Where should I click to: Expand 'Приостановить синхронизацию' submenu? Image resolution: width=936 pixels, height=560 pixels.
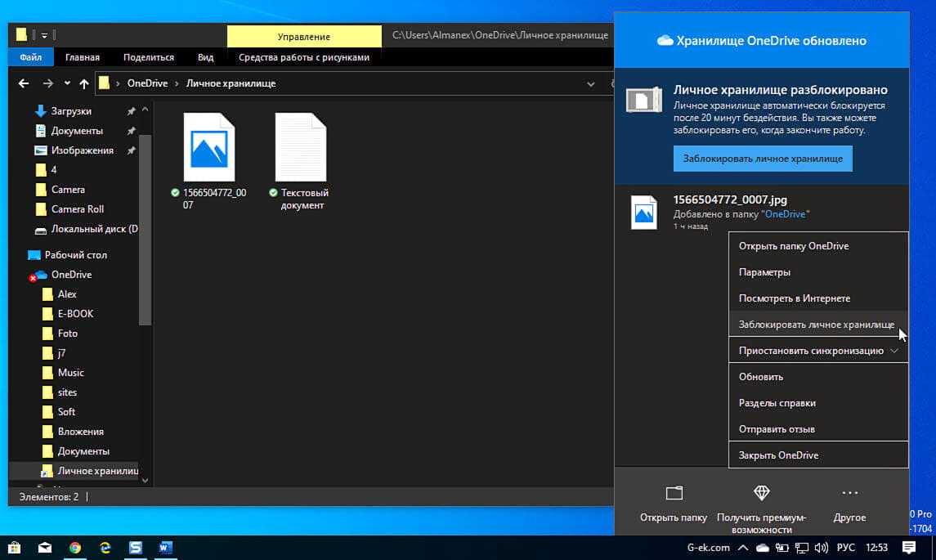(893, 351)
